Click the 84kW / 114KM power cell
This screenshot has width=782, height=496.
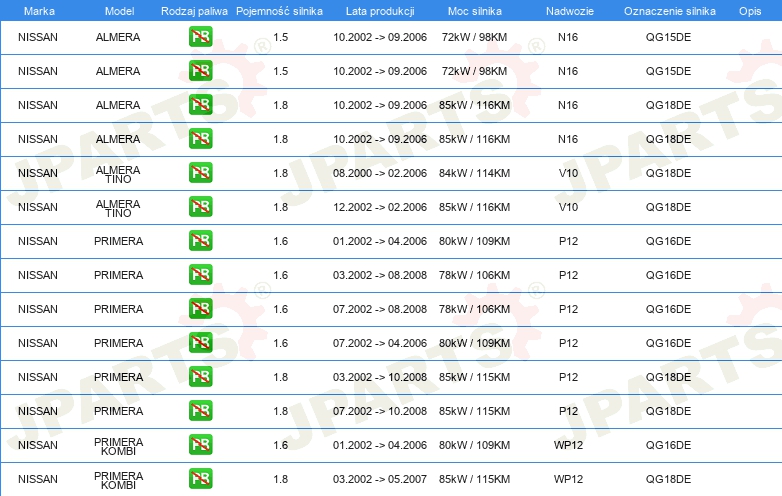[x=474, y=173]
